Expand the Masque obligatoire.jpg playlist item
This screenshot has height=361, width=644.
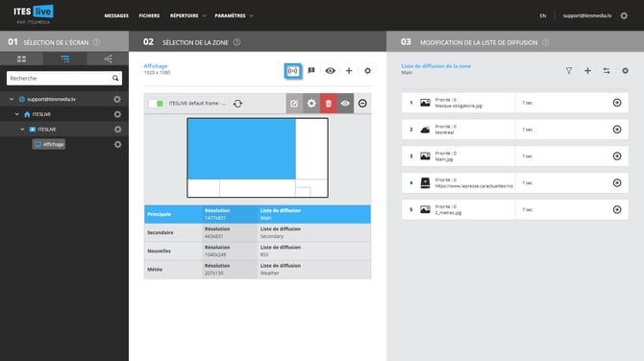[x=617, y=103]
